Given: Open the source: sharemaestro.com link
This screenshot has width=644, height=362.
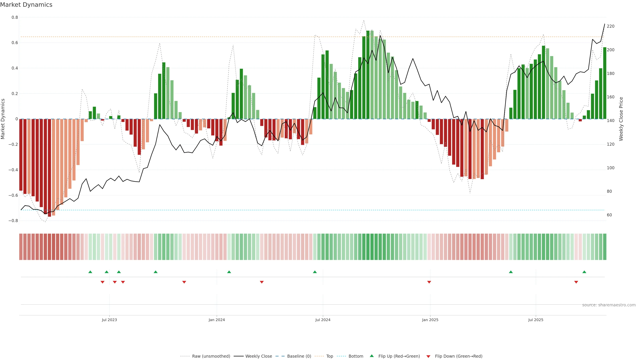Looking at the screenshot, I should (x=609, y=305).
